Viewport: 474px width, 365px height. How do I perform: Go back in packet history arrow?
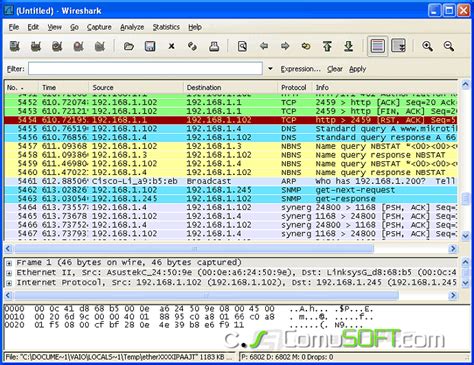264,46
